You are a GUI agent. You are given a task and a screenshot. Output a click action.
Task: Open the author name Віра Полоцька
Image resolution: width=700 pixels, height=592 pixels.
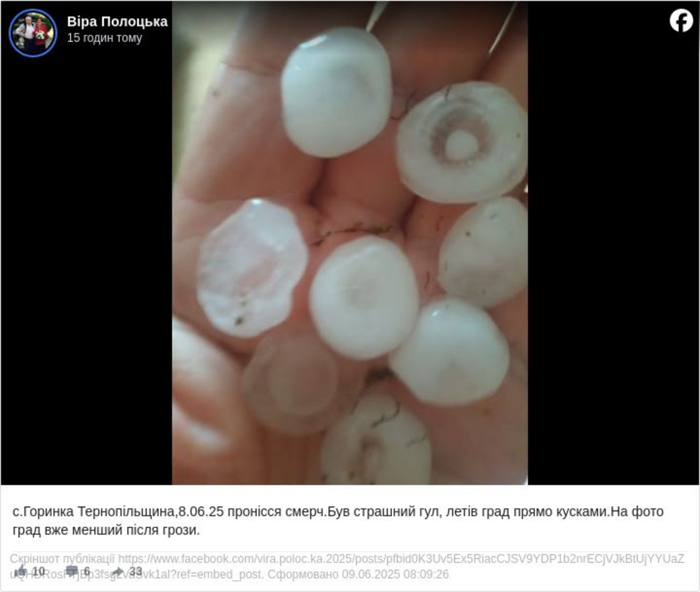tap(117, 22)
